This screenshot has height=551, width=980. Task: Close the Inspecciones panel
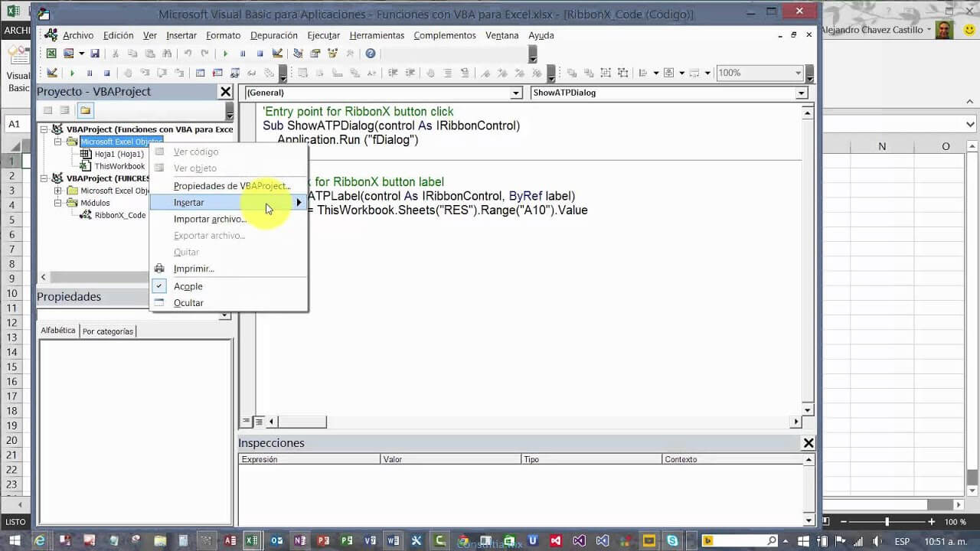pos(808,443)
